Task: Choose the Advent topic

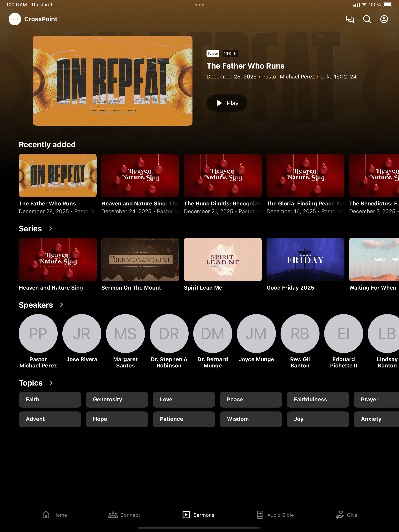Action: [x=50, y=419]
